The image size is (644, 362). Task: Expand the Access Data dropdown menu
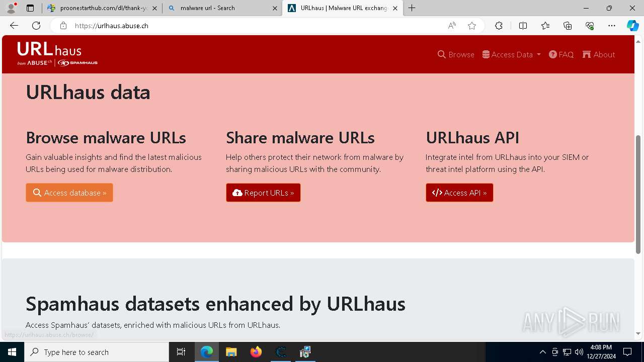pos(511,54)
